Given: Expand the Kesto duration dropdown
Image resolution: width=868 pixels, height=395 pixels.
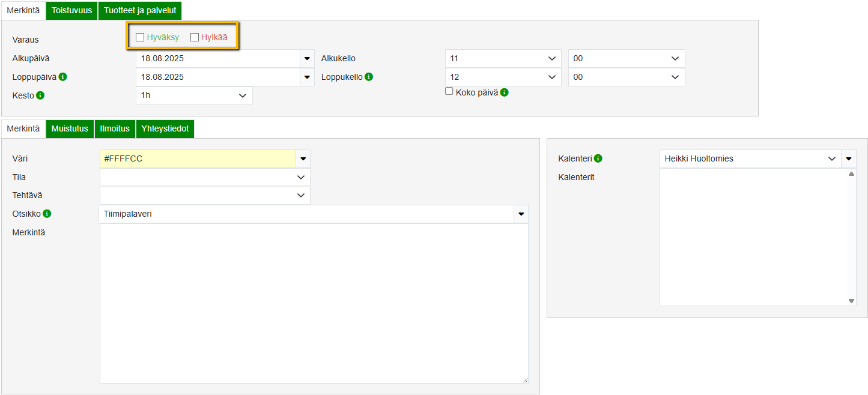Looking at the screenshot, I should [x=194, y=95].
